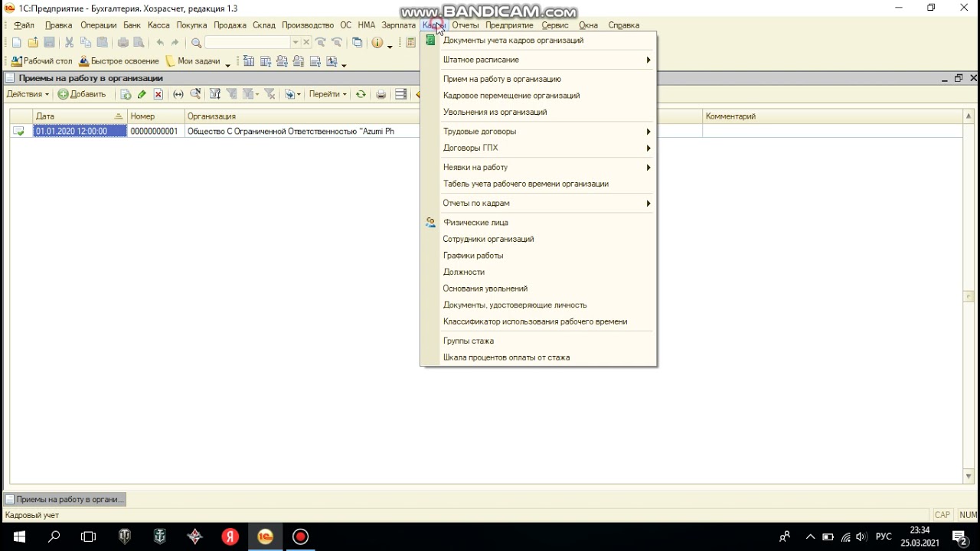Click the search input field in the toolbar
The height and width of the screenshot is (551, 980).
[x=247, y=43]
